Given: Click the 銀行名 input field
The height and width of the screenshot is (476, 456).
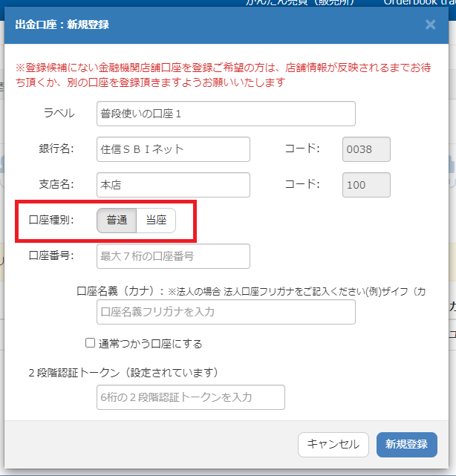Looking at the screenshot, I should point(173,149).
